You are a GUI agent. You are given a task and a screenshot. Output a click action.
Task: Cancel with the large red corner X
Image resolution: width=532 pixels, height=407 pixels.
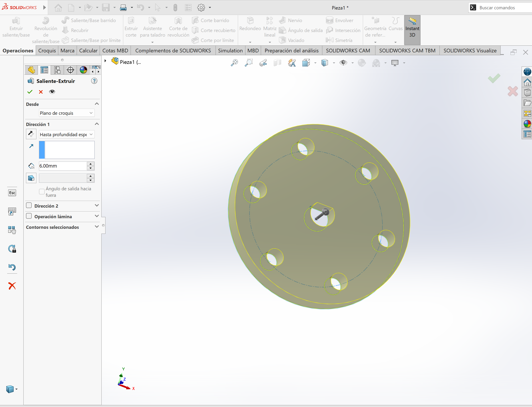513,91
